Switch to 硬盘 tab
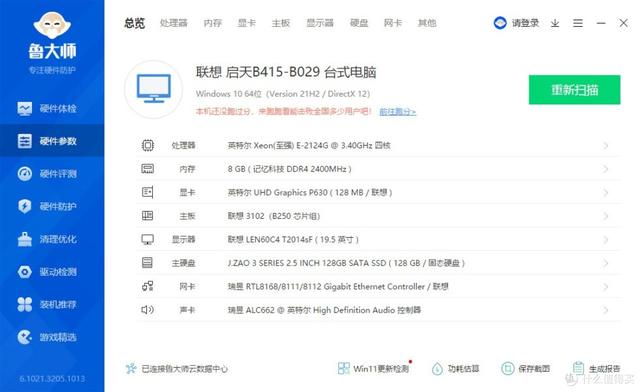 pyautogui.click(x=359, y=23)
